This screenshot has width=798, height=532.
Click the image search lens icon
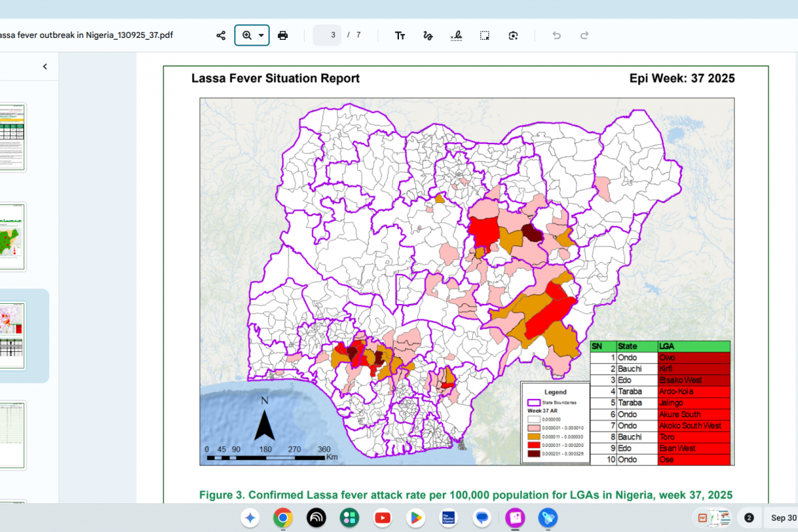coord(513,35)
